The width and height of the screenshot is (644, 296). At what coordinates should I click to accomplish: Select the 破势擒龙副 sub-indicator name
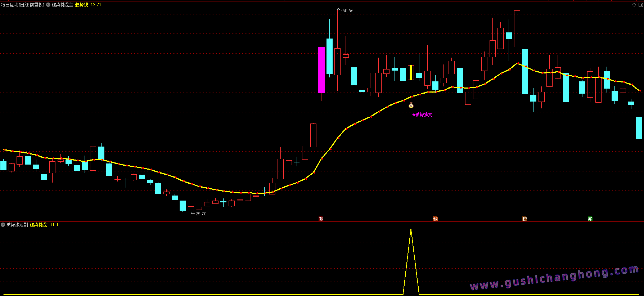click(x=17, y=225)
